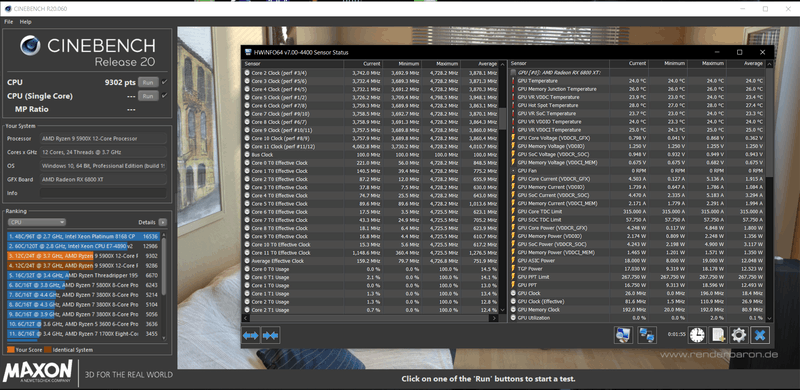This screenshot has width=800, height=390.
Task: Select the GPU Core TDC Limit row
Action: (x=638, y=211)
